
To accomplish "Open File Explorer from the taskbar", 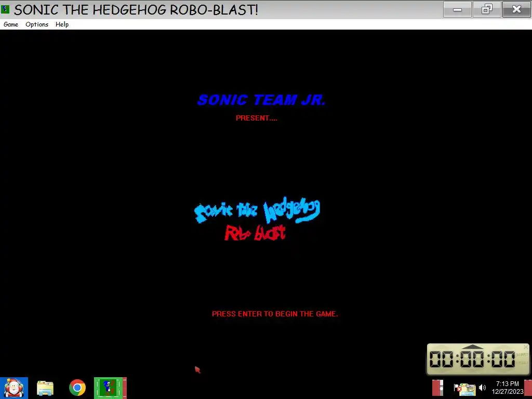I will click(x=45, y=388).
